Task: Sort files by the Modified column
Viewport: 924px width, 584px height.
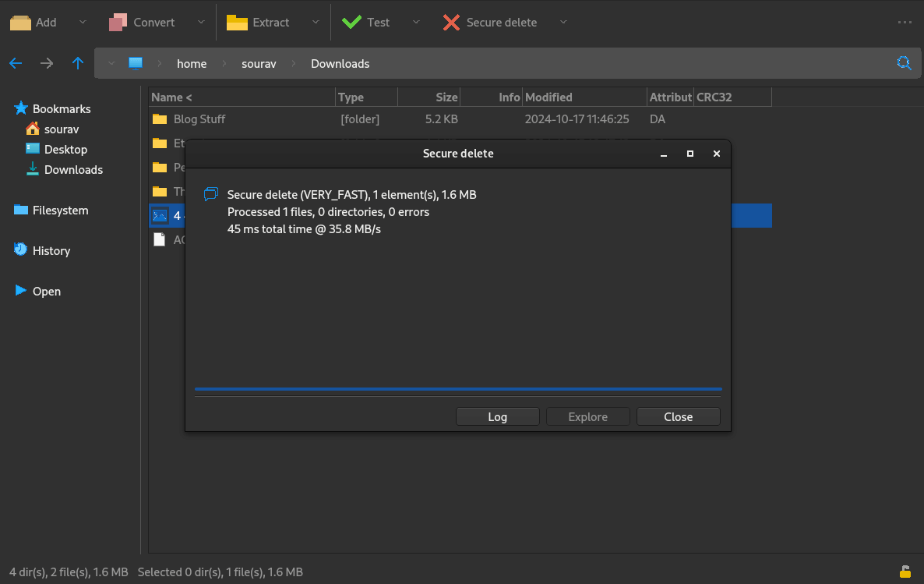Action: (x=548, y=97)
